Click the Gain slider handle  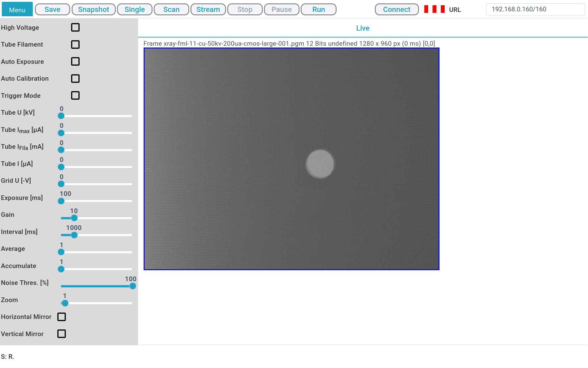(74, 218)
